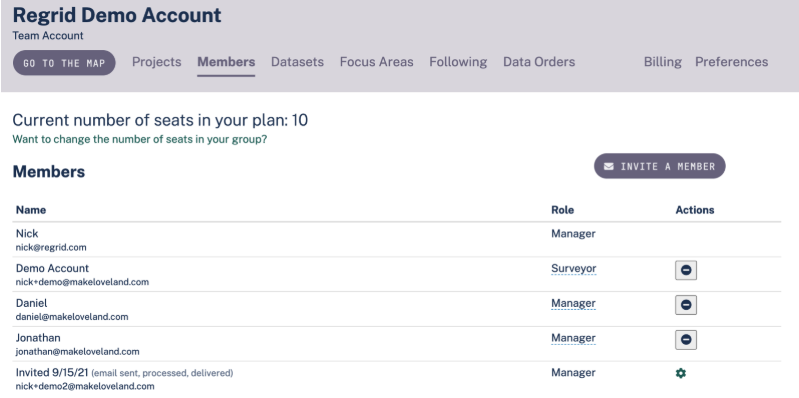Click the Name column header
This screenshot has height=398, width=799.
coord(31,210)
